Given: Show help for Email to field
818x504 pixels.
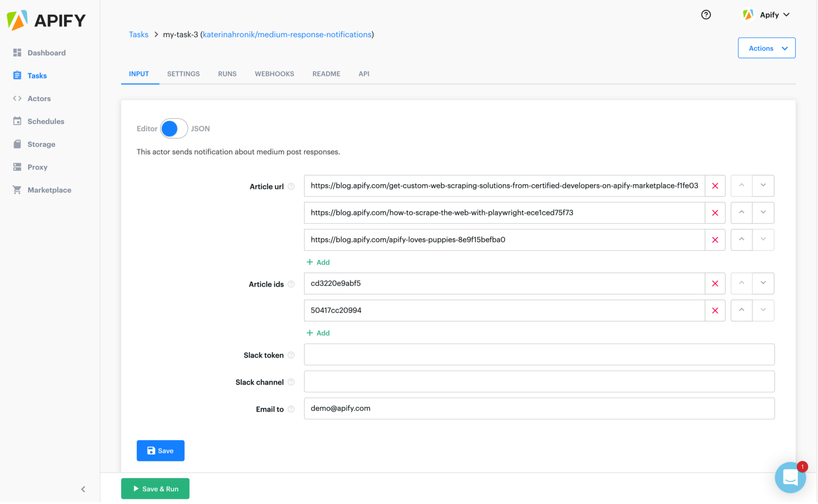Looking at the screenshot, I should tap(291, 409).
